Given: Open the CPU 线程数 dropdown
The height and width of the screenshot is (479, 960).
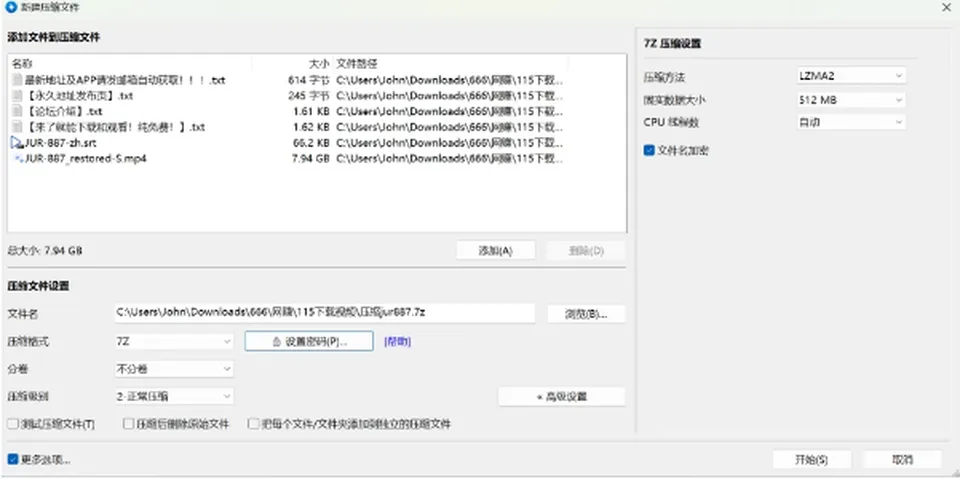Looking at the screenshot, I should pyautogui.click(x=850, y=122).
